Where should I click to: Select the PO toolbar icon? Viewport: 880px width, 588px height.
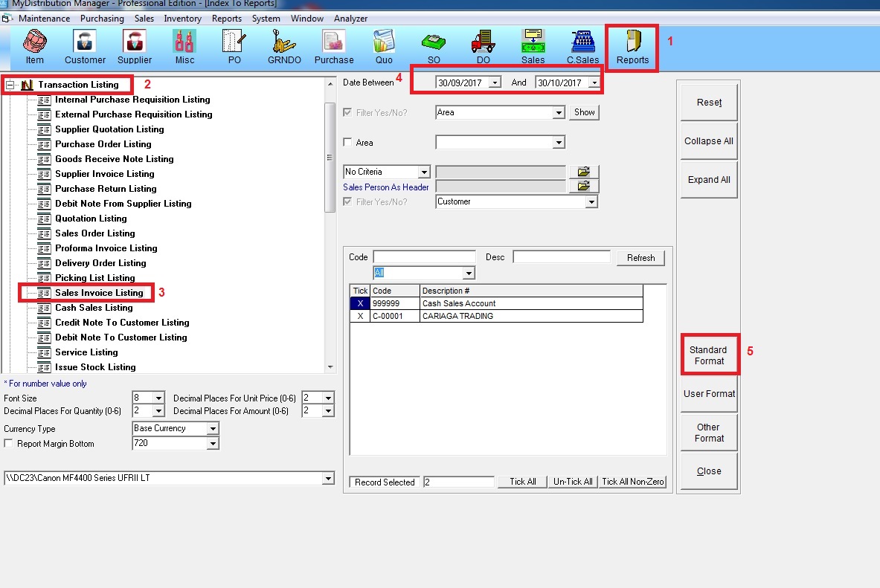coord(234,46)
